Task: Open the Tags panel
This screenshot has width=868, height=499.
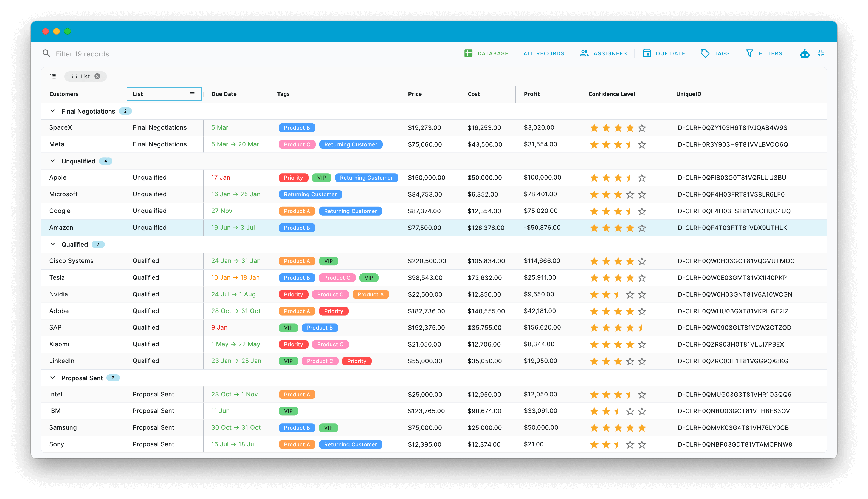Action: [715, 53]
